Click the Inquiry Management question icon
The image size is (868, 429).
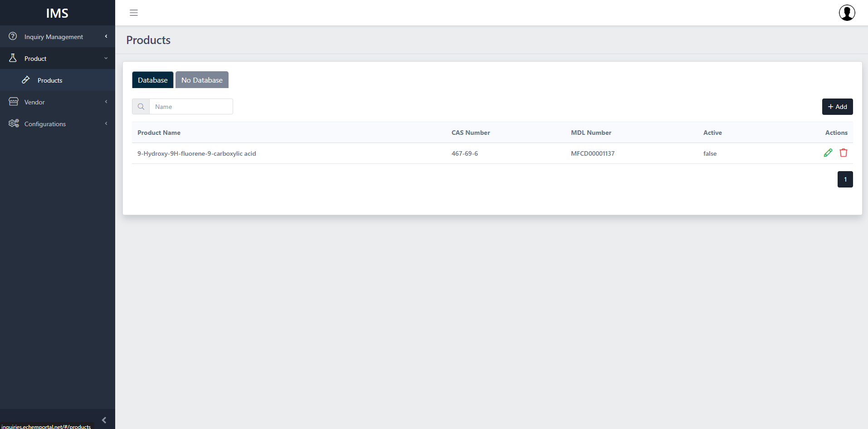point(13,36)
